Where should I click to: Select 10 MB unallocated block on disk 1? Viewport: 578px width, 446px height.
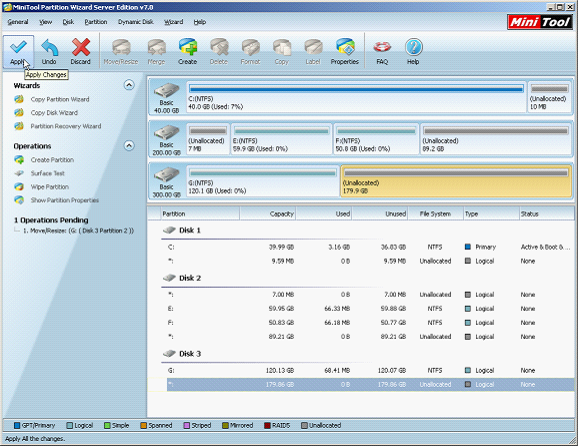point(549,97)
